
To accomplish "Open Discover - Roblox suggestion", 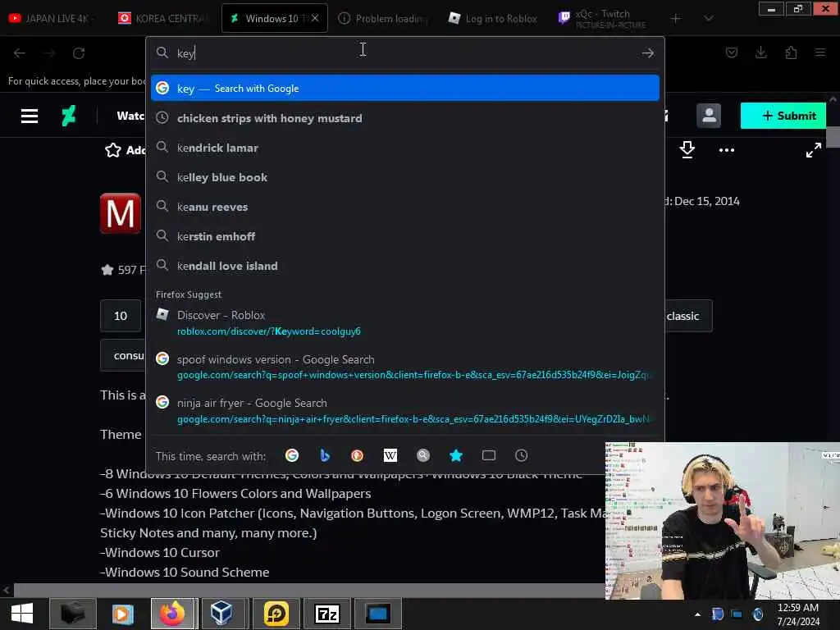I will (x=405, y=323).
